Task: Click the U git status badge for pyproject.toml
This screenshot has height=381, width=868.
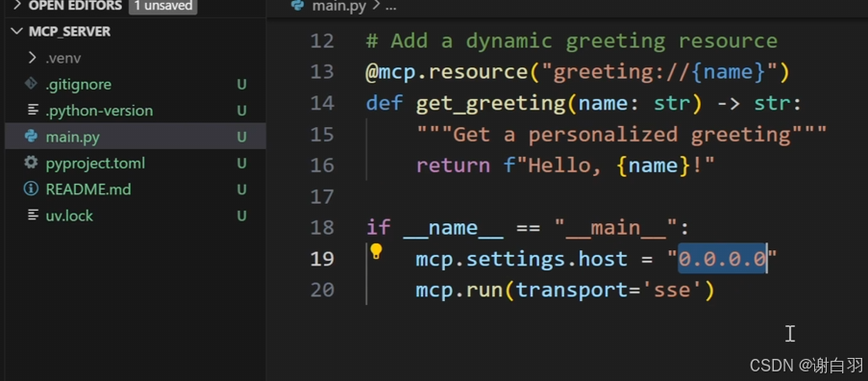Action: tap(241, 164)
